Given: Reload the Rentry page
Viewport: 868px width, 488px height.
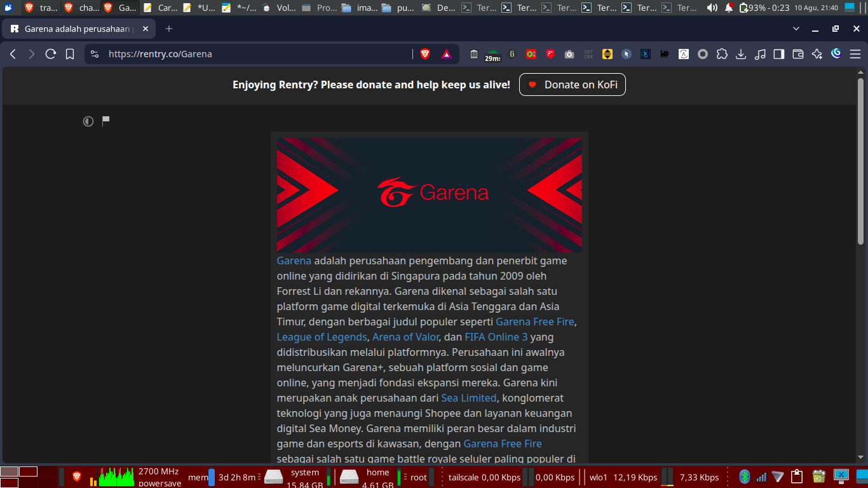Looking at the screenshot, I should [51, 54].
